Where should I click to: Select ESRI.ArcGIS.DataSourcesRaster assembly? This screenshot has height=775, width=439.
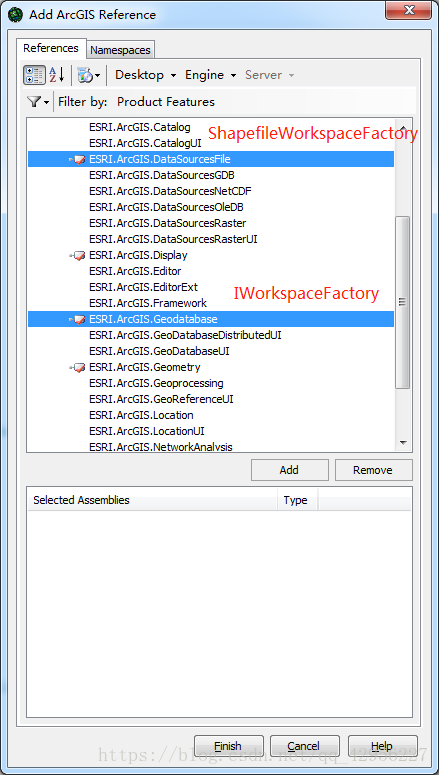coord(168,223)
